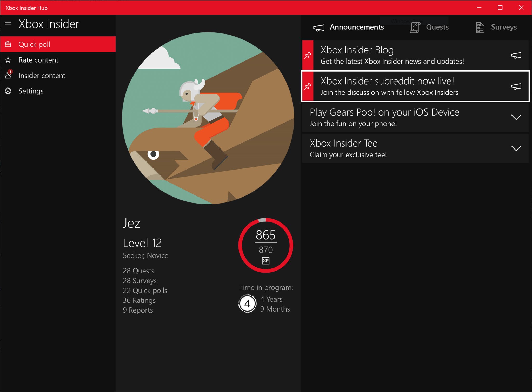Expand the Play Gears Pop announcement chevron
Screen dimensions: 532x392
point(516,117)
